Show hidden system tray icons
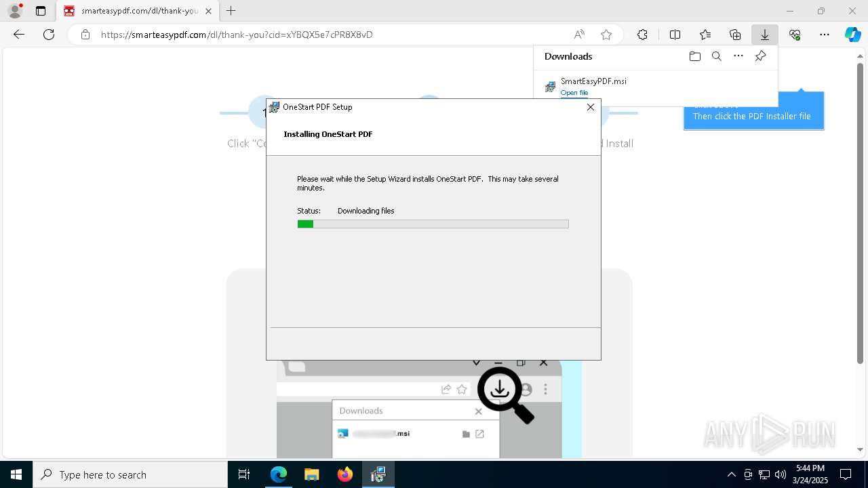The image size is (868, 488). click(x=731, y=474)
